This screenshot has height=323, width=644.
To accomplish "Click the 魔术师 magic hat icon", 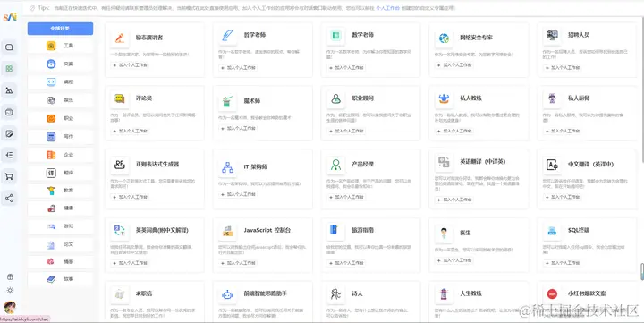I will pyautogui.click(x=227, y=101).
